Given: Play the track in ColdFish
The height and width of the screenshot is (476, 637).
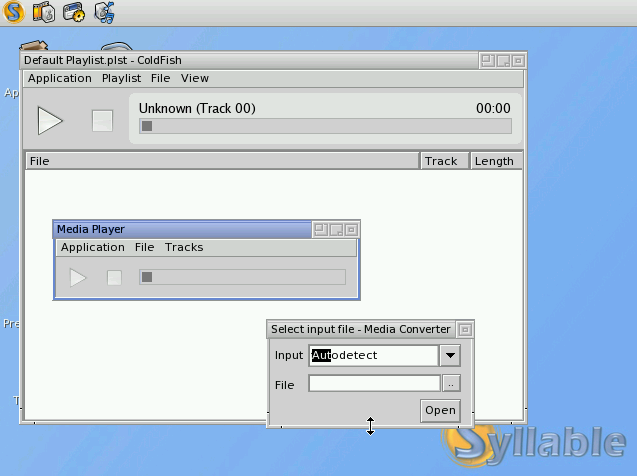Looking at the screenshot, I should 50,121.
